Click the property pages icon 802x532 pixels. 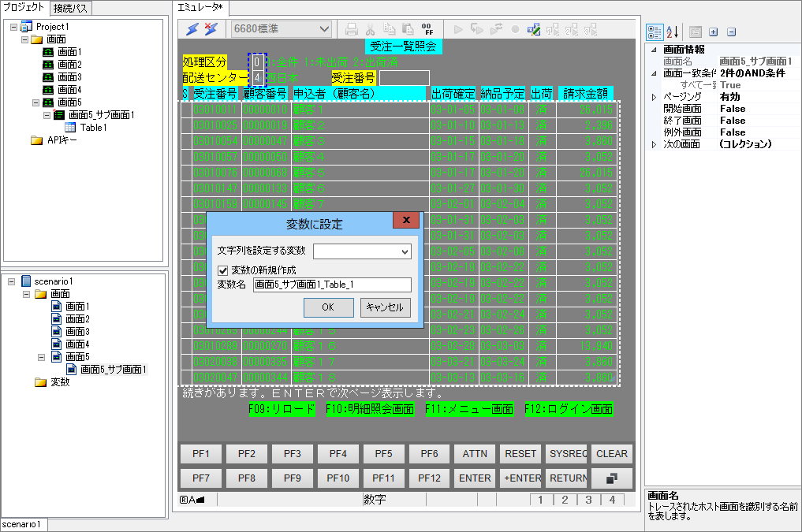(x=695, y=32)
